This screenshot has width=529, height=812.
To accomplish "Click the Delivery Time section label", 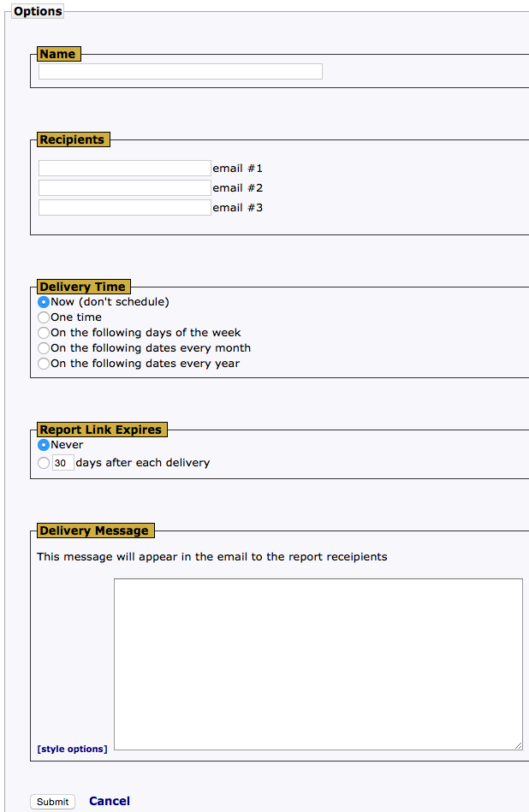I will [x=82, y=287].
